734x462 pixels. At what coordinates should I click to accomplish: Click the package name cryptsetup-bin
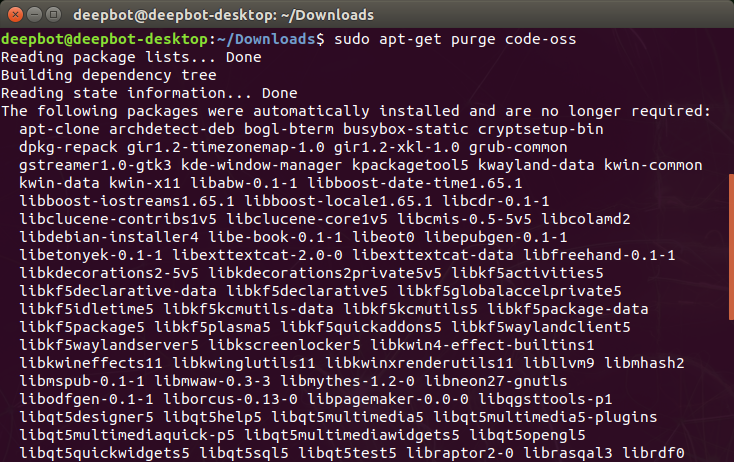pyautogui.click(x=541, y=129)
